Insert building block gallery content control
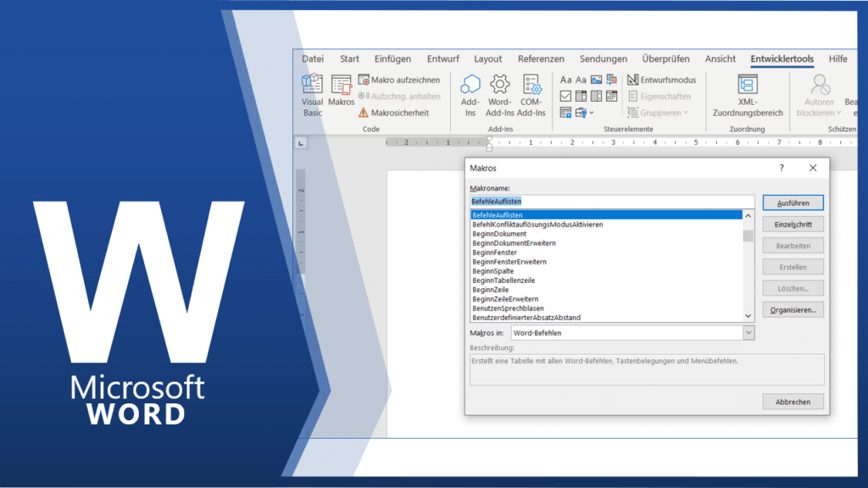 click(612, 80)
